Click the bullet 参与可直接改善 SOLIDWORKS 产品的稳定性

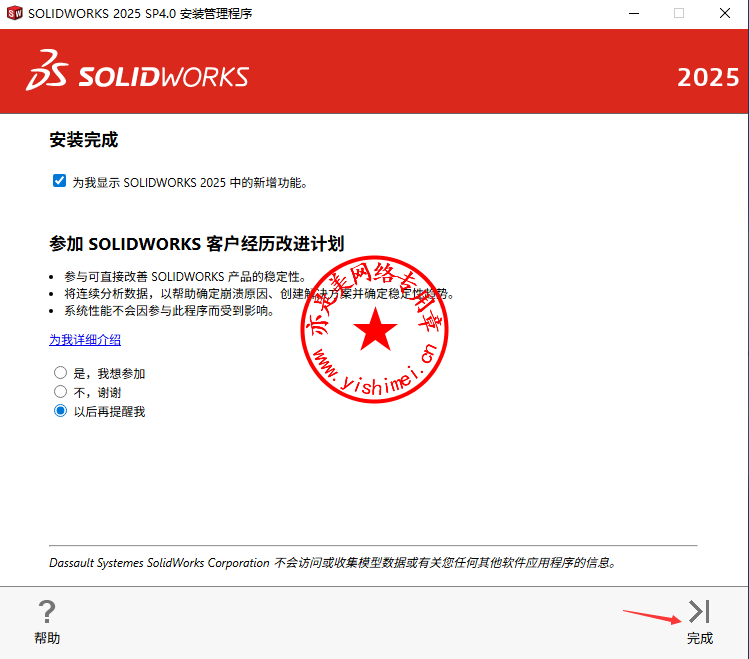click(185, 276)
